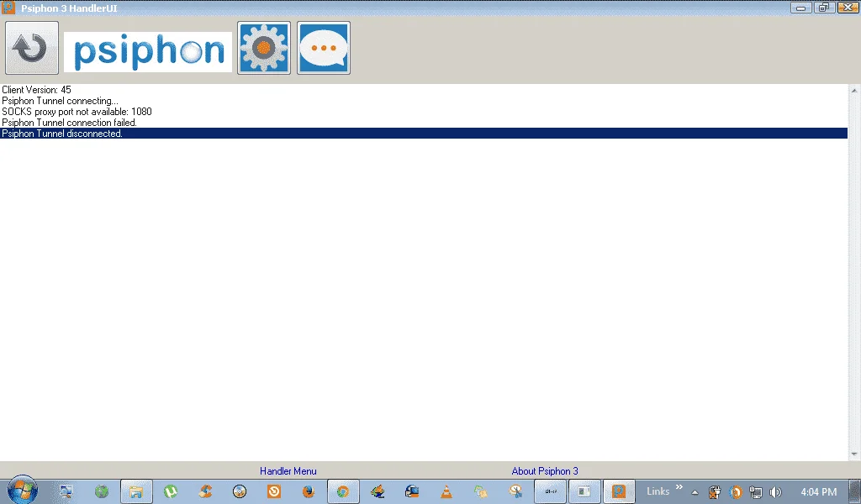This screenshot has width=861, height=504.
Task: Switch to Chrome on the taskbar
Action: click(x=343, y=491)
